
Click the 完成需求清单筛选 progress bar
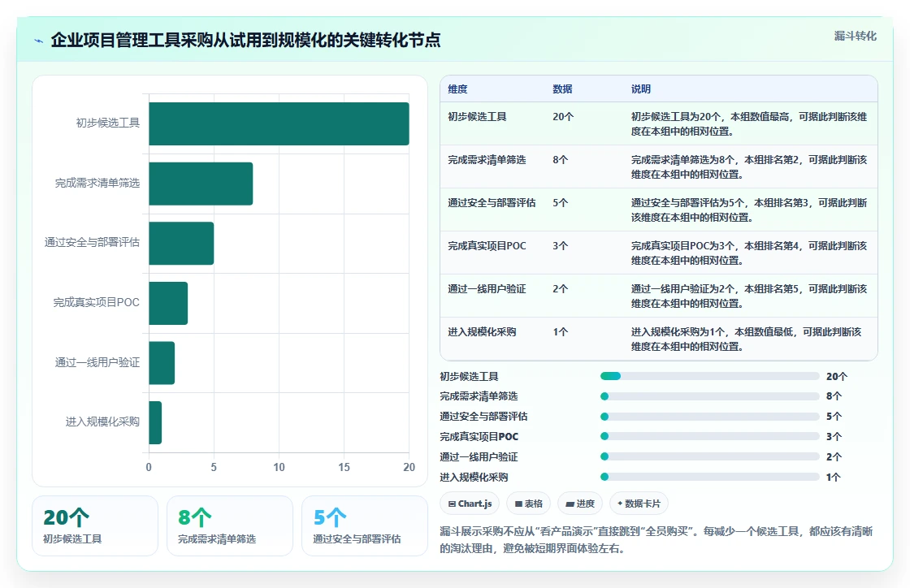coord(710,396)
